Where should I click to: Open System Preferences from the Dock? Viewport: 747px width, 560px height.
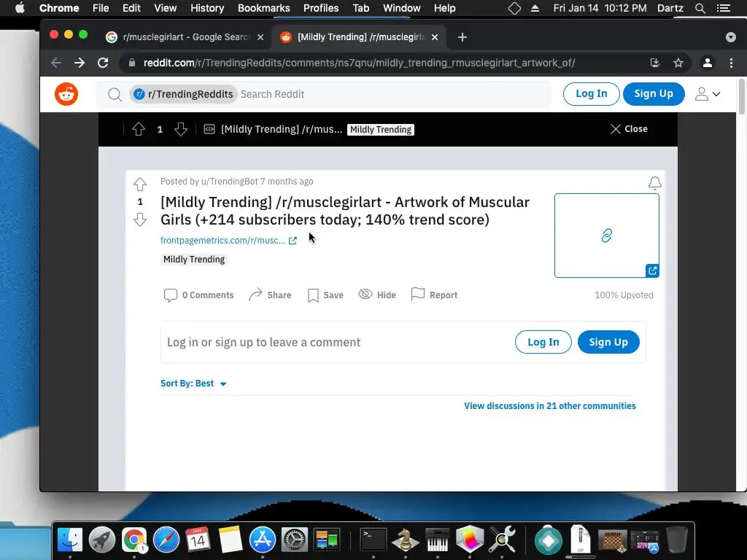pos(295,540)
